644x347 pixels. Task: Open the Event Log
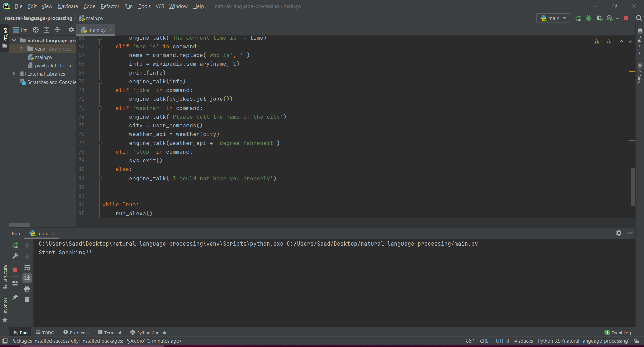pos(618,333)
